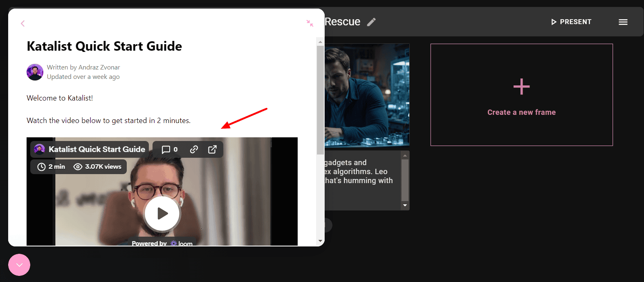644x282 pixels.
Task: Open video in new tab icon
Action: tap(212, 150)
